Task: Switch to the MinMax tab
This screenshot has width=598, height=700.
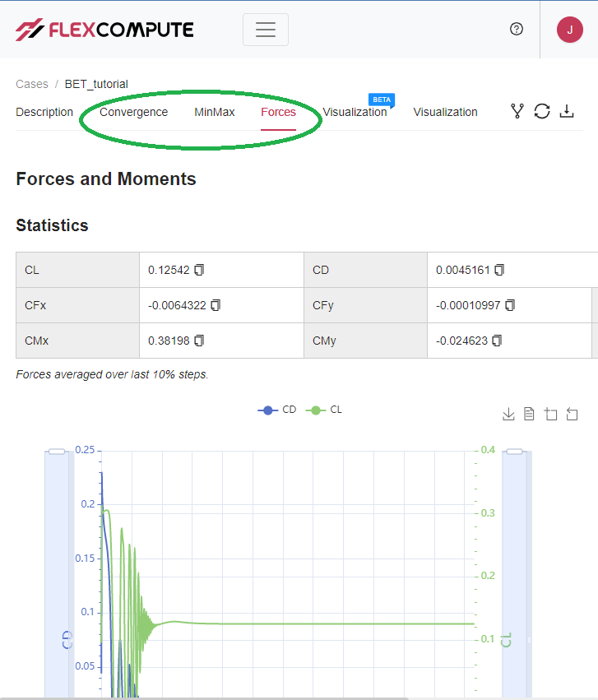Action: (x=214, y=112)
